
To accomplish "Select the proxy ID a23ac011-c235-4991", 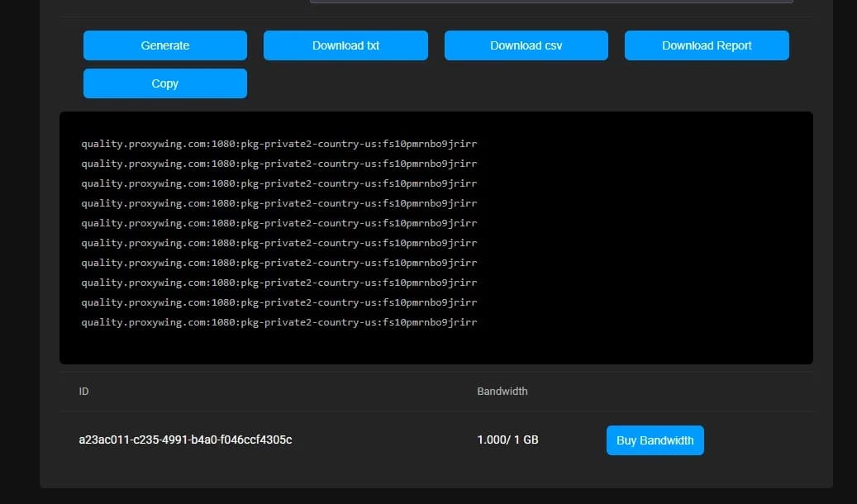I will click(185, 440).
